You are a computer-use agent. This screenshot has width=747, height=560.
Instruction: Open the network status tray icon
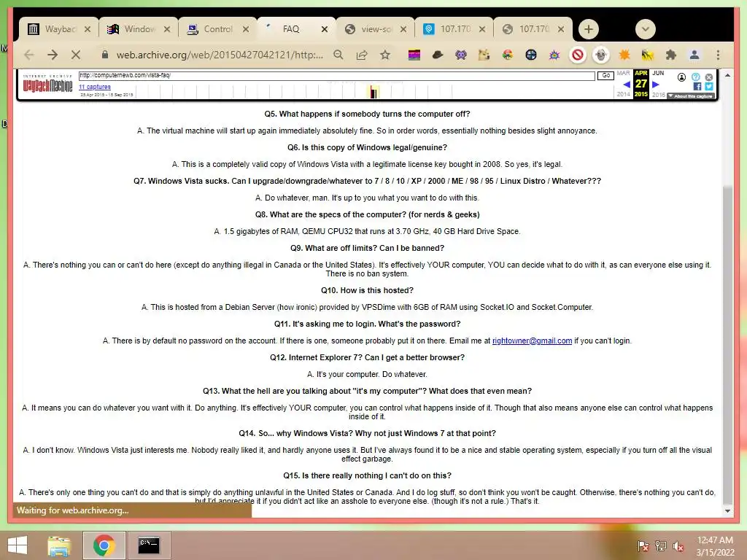coord(661,546)
